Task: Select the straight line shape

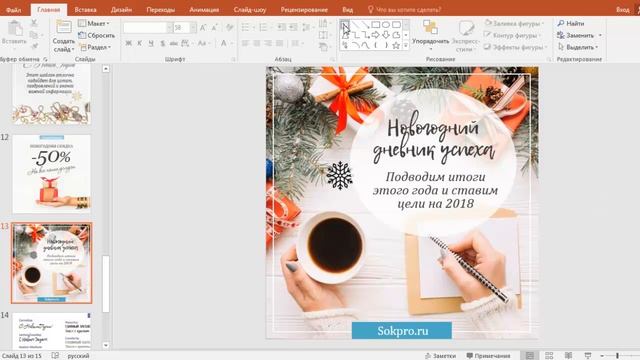Action: click(356, 25)
